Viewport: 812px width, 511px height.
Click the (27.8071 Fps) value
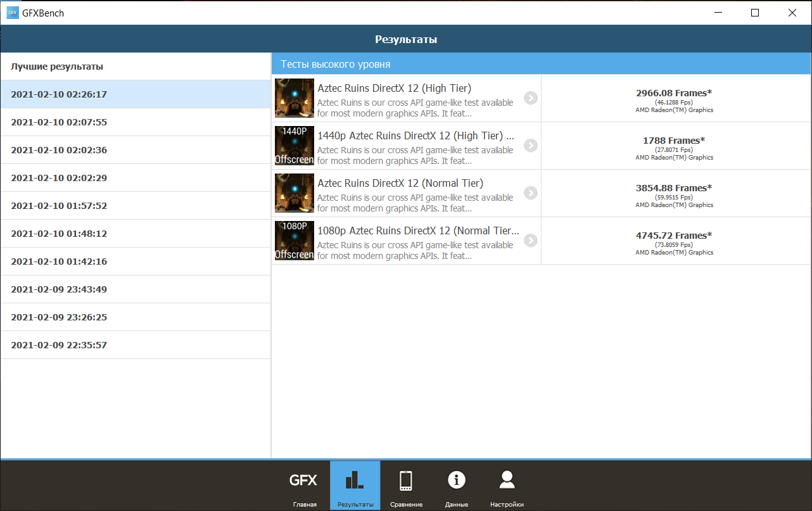(x=674, y=149)
